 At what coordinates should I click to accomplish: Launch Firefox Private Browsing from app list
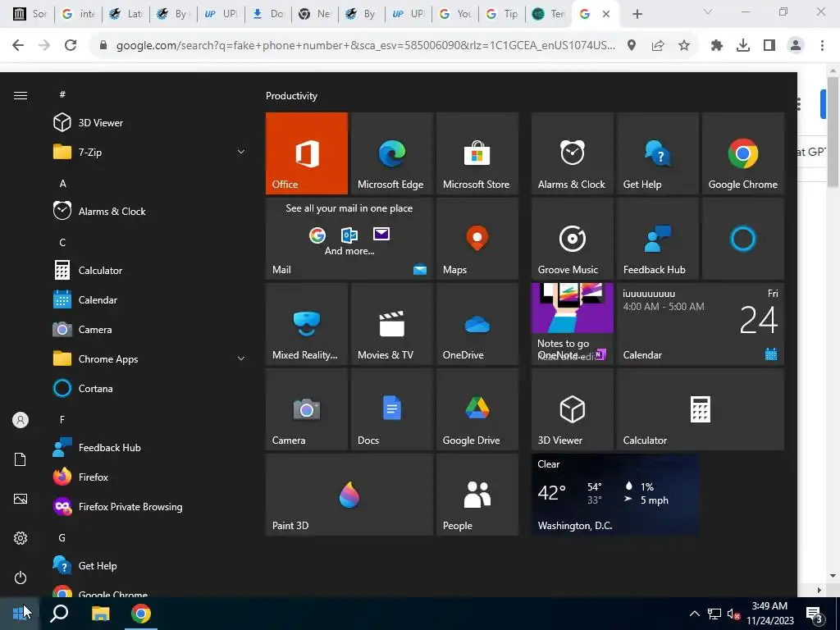pyautogui.click(x=150, y=506)
